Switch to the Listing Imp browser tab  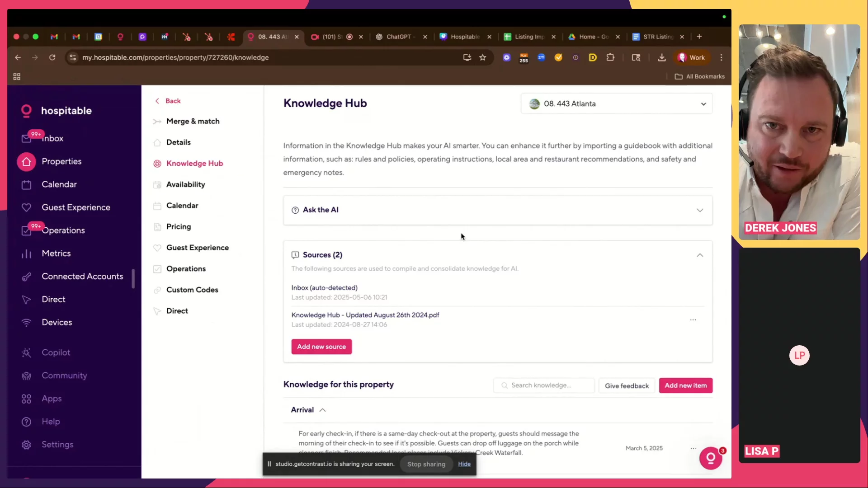coord(529,37)
